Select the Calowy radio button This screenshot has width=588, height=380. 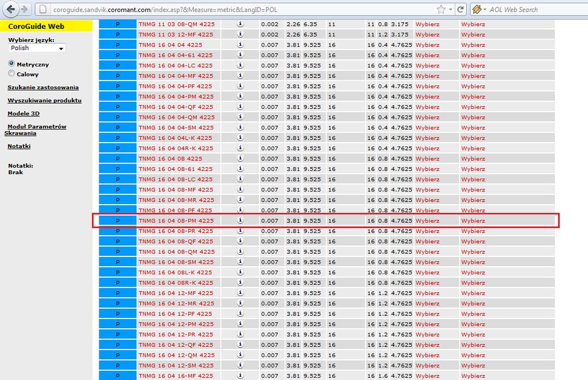tap(11, 74)
